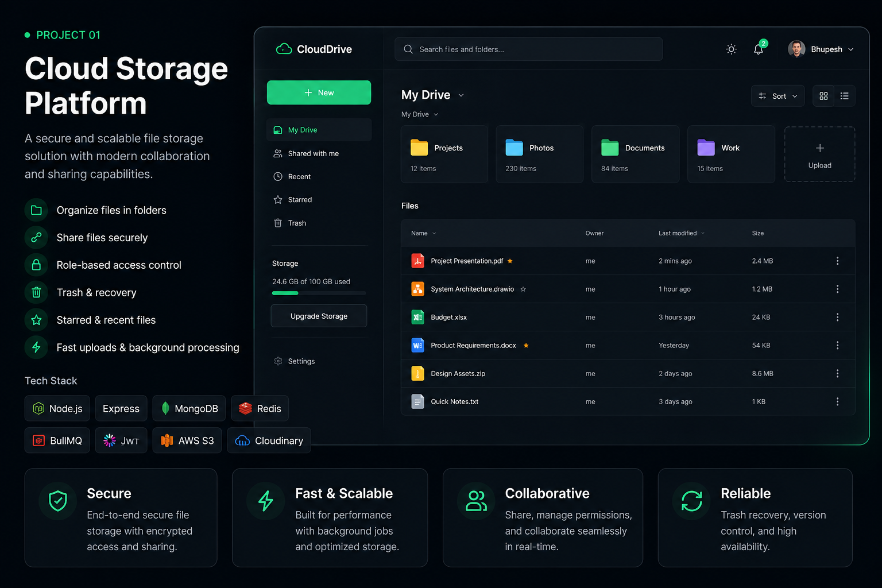Screen dimensions: 882x588
Task: Create a new item with the New button
Action: tap(319, 92)
